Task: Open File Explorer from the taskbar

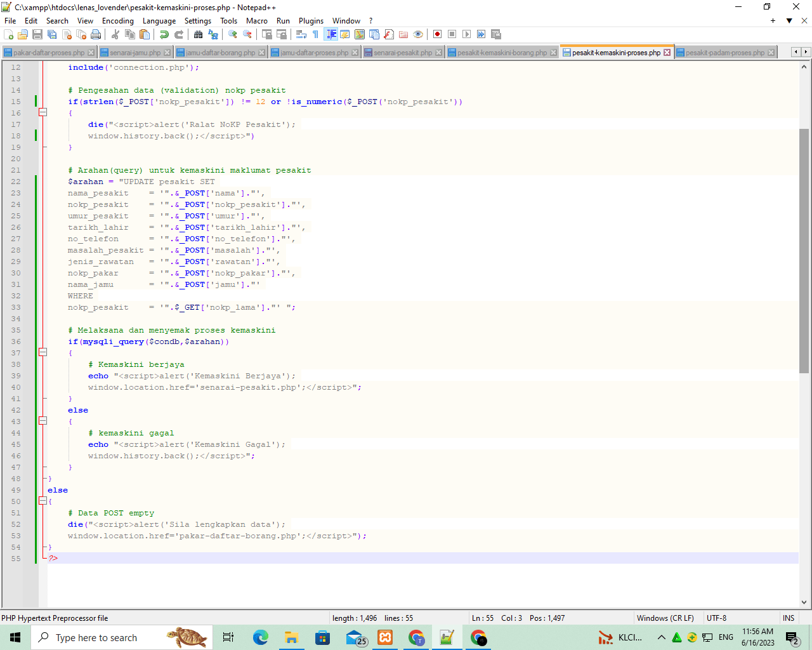Action: pyautogui.click(x=291, y=637)
